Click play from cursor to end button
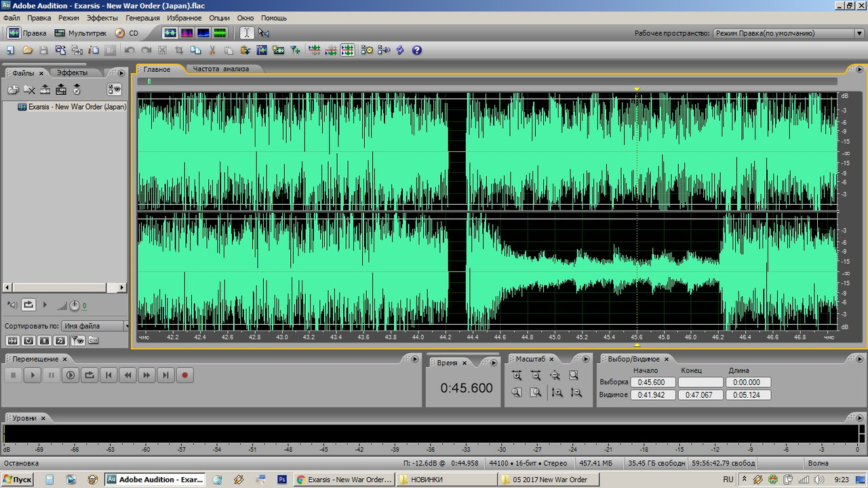This screenshot has width=868, height=488. click(70, 375)
